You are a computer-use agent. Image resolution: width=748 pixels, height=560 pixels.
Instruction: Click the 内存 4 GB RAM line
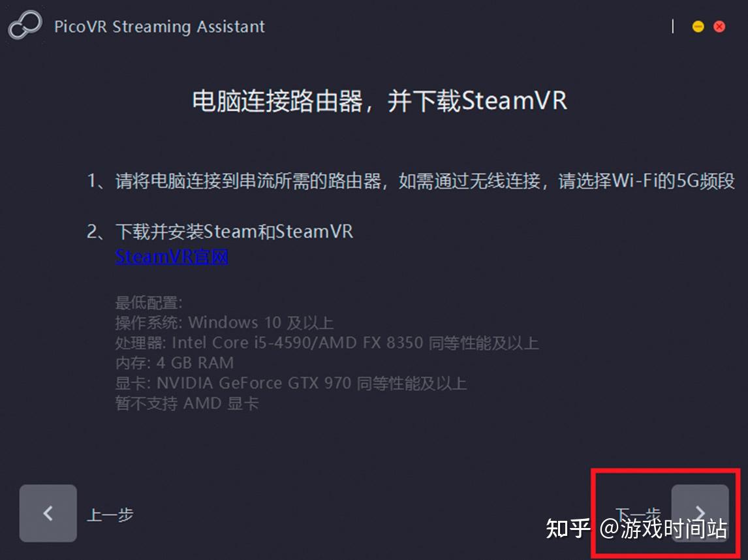(174, 363)
